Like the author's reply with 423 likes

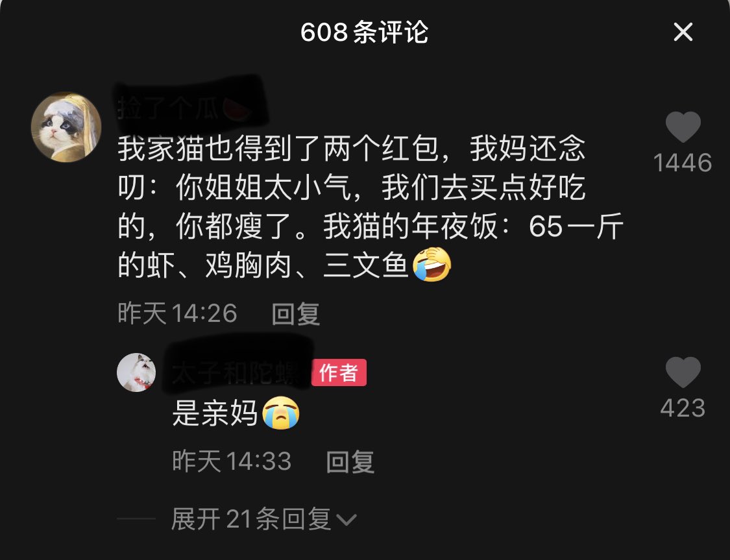(683, 372)
